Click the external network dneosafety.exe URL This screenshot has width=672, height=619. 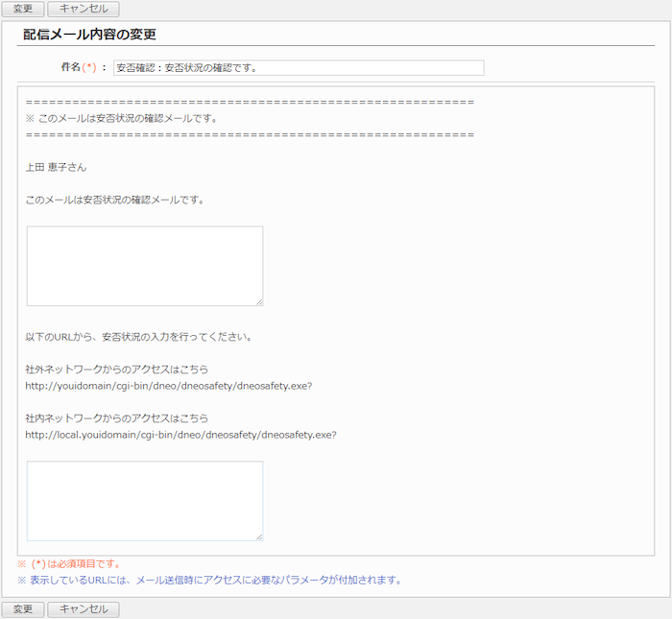click(x=168, y=386)
